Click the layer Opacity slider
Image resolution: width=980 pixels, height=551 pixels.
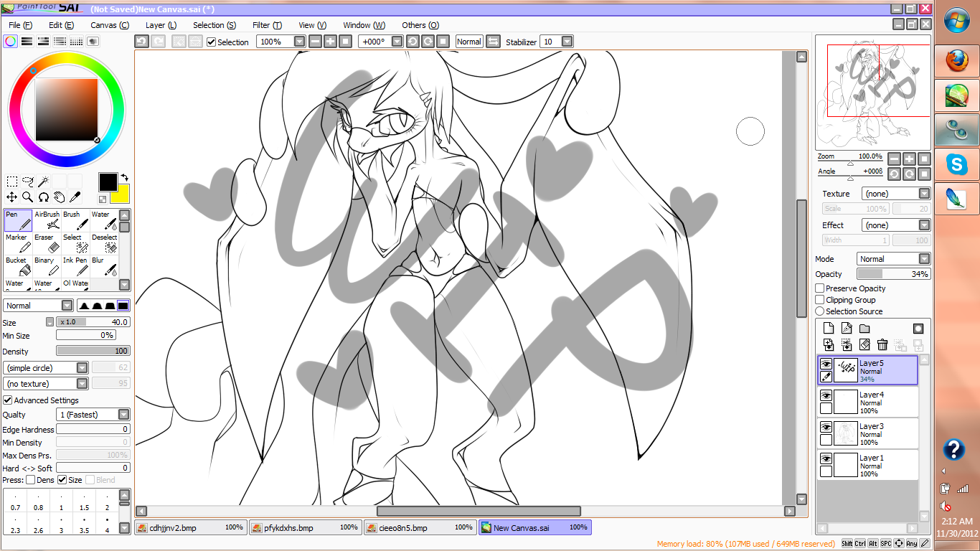coord(894,274)
